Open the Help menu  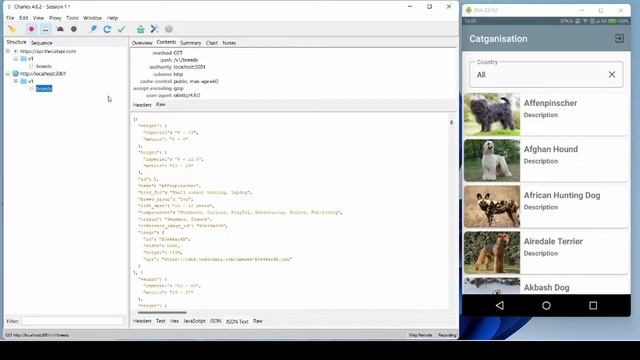tap(112, 18)
